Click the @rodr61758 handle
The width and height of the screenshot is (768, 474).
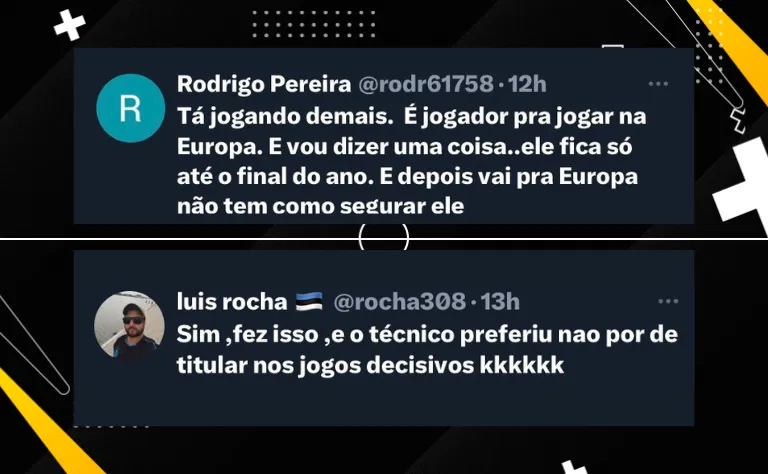(426, 84)
